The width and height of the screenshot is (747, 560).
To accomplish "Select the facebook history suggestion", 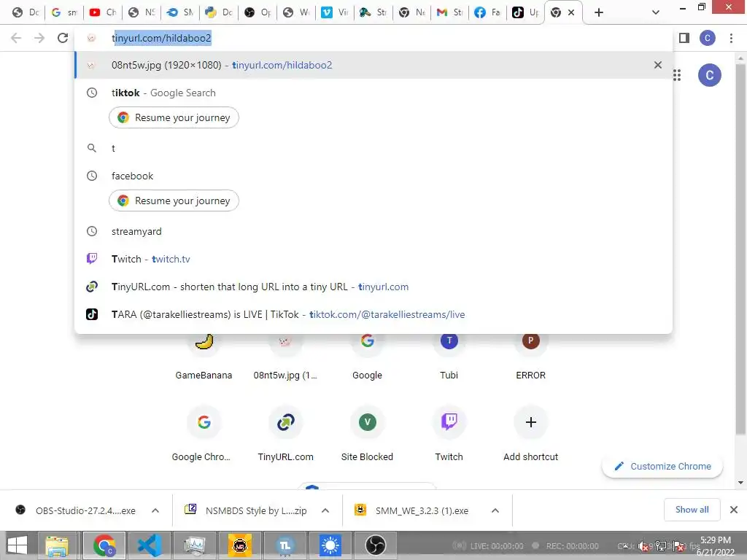I will pos(373,176).
